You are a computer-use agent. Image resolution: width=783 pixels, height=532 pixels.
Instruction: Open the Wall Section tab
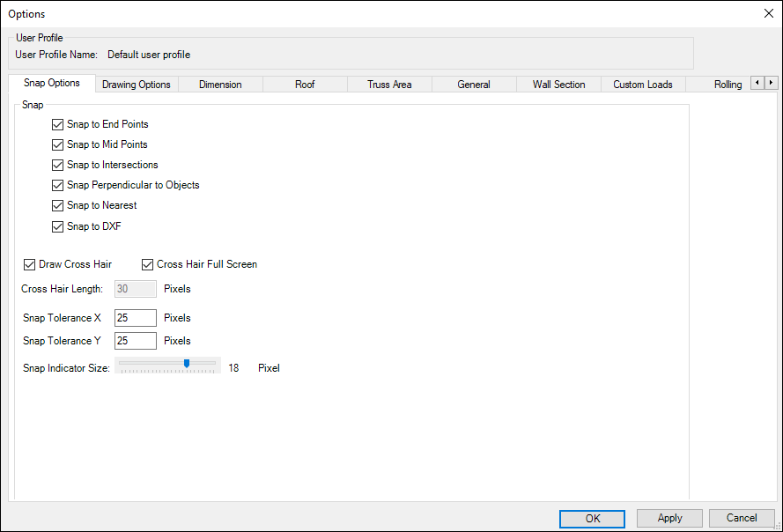tap(558, 85)
